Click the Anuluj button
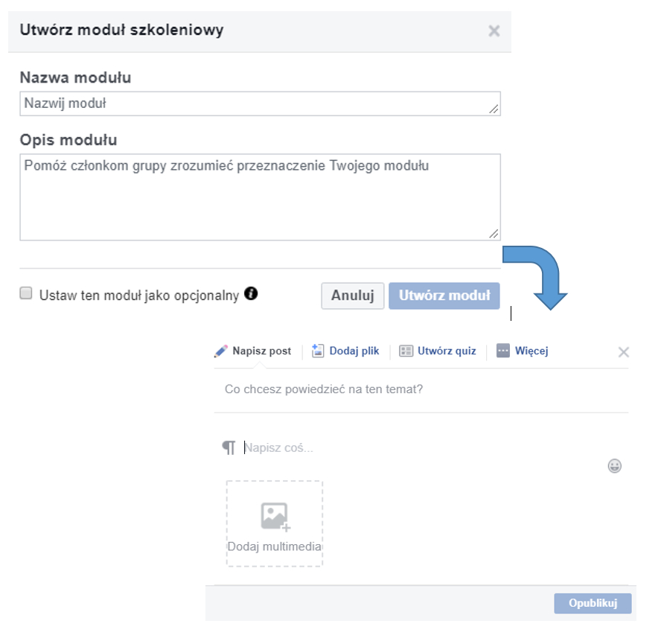Viewport: 661px width, 644px height. click(x=352, y=296)
